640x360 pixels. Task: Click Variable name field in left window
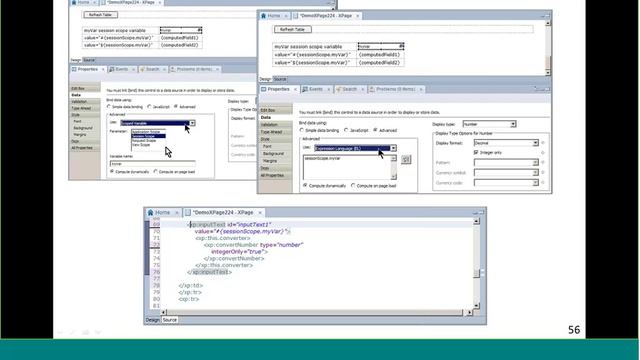point(152,164)
